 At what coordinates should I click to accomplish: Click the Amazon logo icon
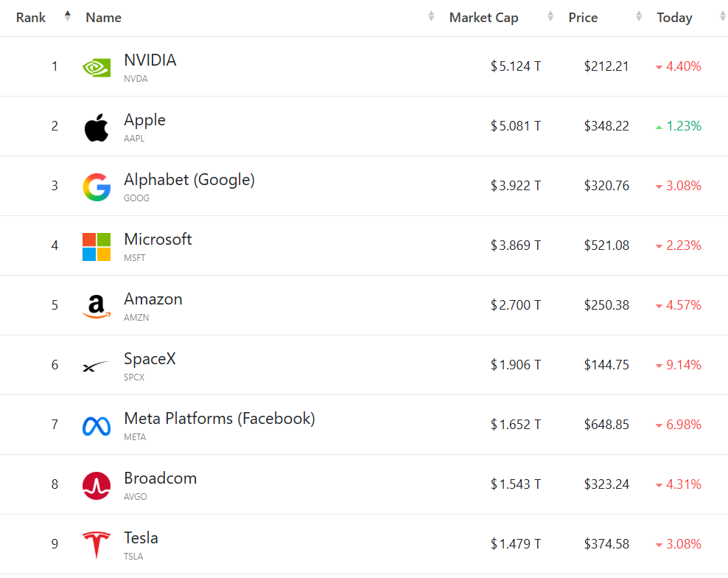click(x=97, y=307)
